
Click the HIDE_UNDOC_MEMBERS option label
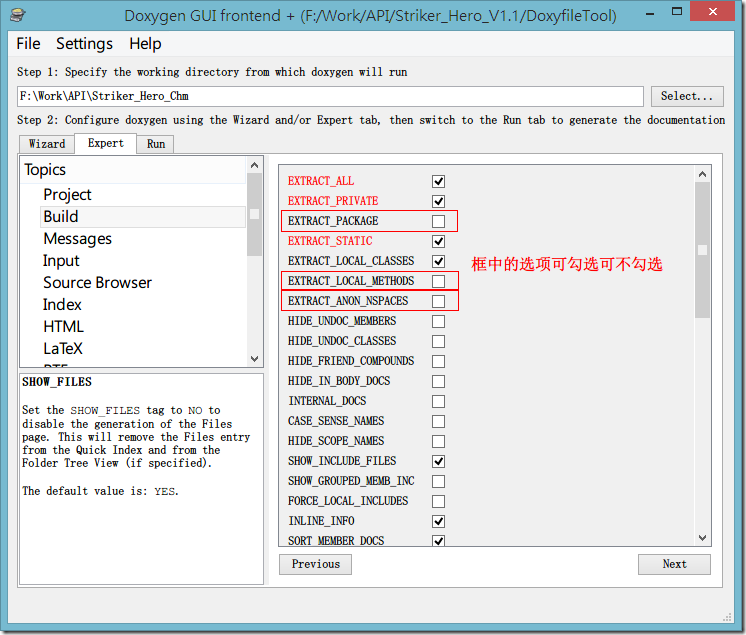pyautogui.click(x=342, y=321)
